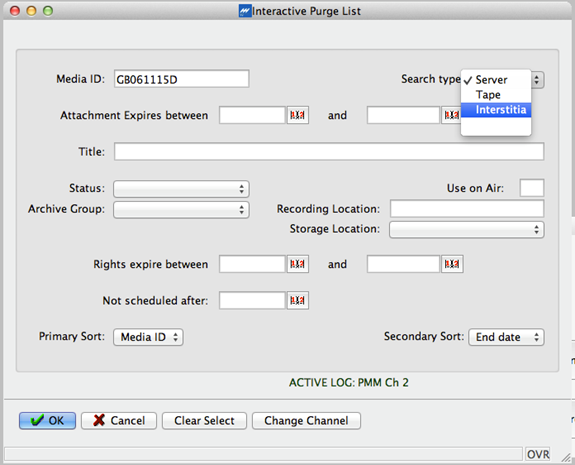Open calendar for Attachment Expires end date
Image resolution: width=575 pixels, height=465 pixels.
pos(451,115)
